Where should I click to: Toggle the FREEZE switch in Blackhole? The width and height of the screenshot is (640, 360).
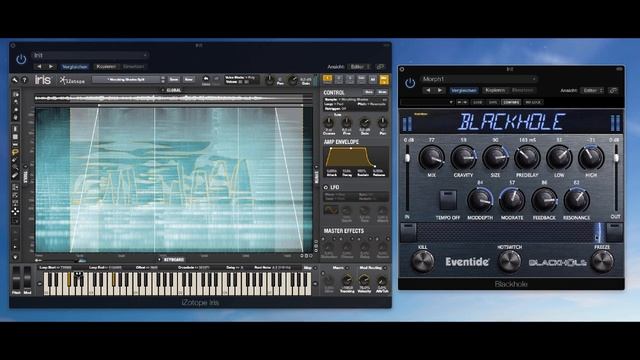tap(602, 262)
